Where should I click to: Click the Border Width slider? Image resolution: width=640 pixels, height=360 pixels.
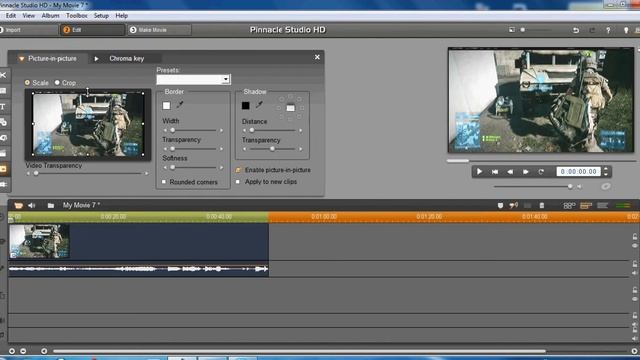[x=193, y=130]
